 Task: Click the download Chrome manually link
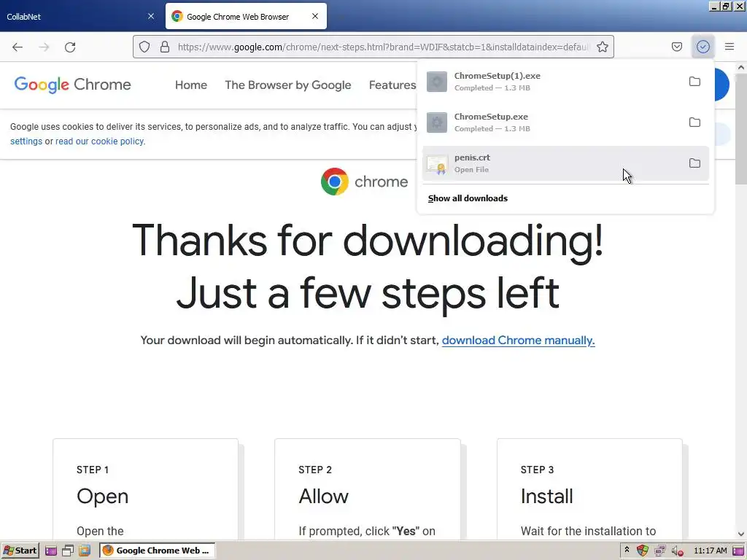pos(519,341)
